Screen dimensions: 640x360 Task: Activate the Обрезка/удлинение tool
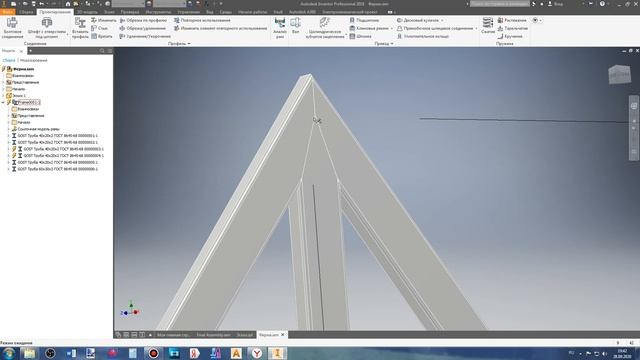point(143,28)
